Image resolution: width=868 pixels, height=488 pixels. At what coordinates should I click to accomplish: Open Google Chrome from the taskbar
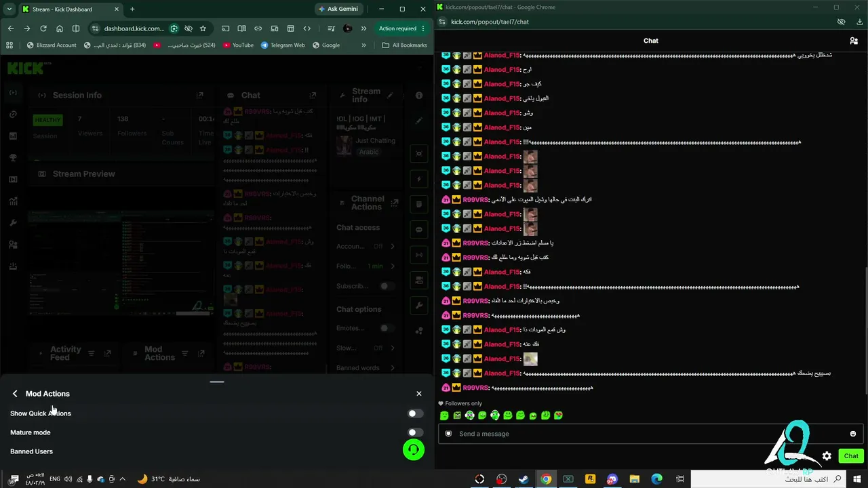click(x=546, y=479)
